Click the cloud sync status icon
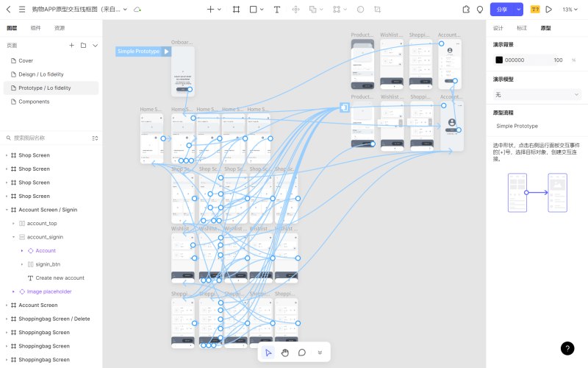The image size is (588, 368). 137,10
